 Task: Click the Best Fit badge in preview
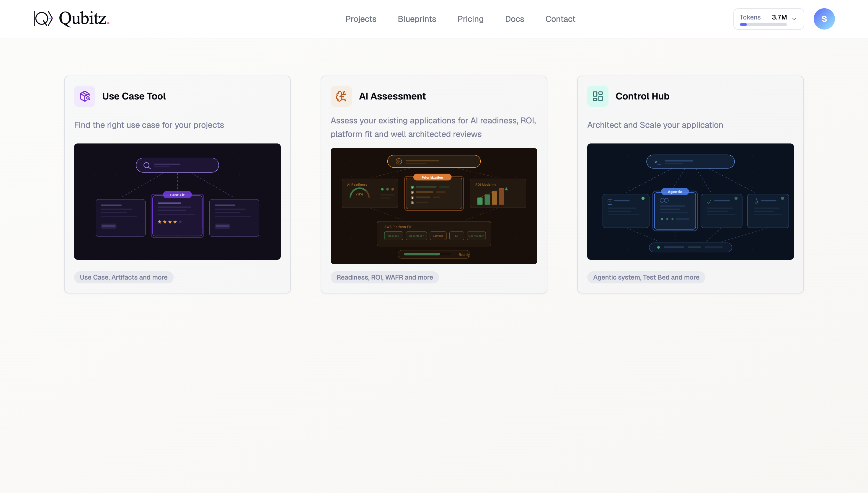(x=177, y=195)
